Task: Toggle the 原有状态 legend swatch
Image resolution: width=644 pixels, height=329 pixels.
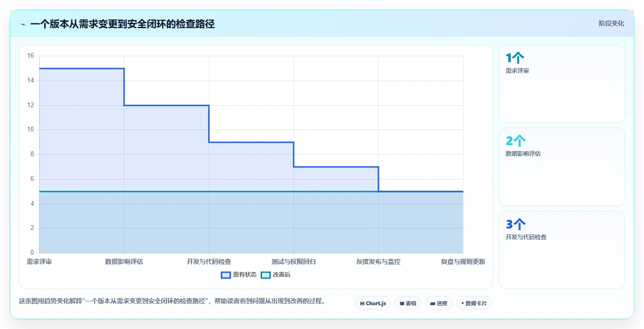Action: 226,275
